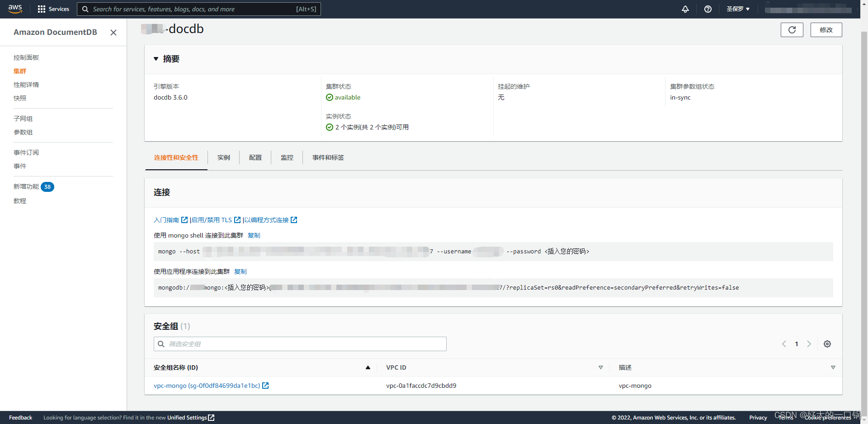868x424 pixels.
Task: Sort by 安全组名称 (ID) column
Action: coord(368,367)
